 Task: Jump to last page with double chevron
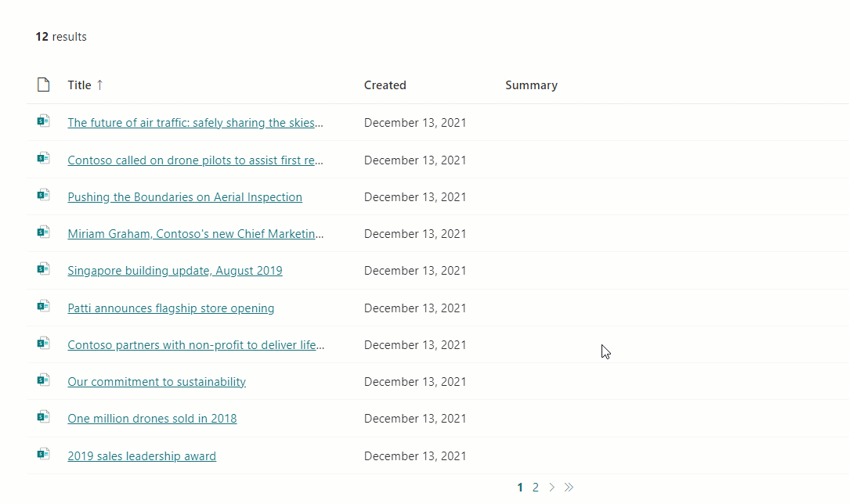(x=569, y=488)
